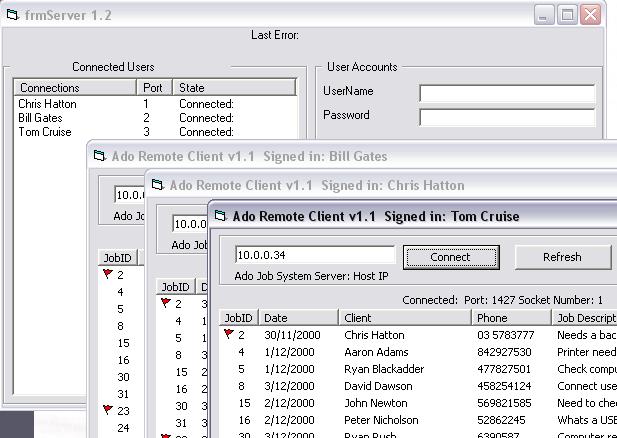Click the Host IP field showing 10.0.0.34
The height and width of the screenshot is (438, 617).
pos(315,256)
